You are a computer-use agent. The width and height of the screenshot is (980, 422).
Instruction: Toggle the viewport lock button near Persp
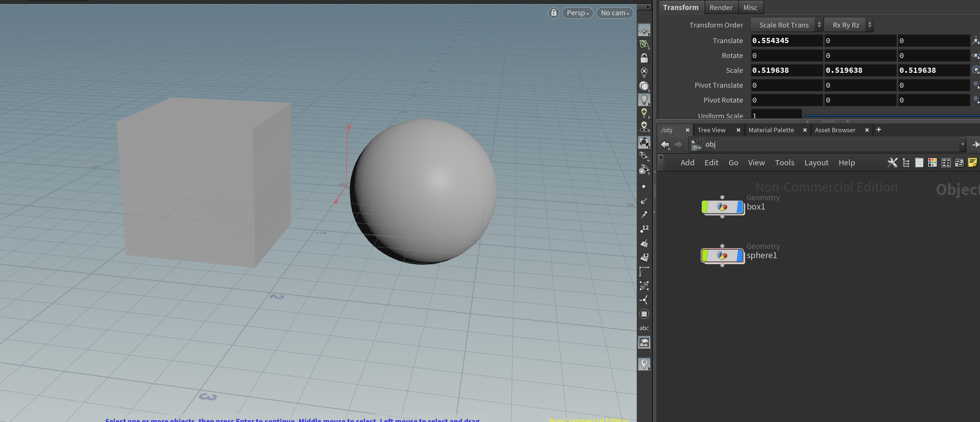point(554,13)
